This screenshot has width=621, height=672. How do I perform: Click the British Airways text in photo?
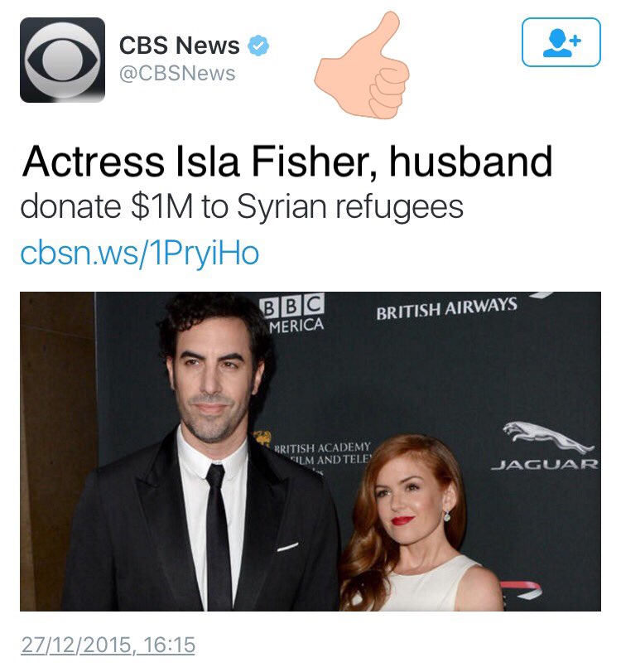coord(446,308)
